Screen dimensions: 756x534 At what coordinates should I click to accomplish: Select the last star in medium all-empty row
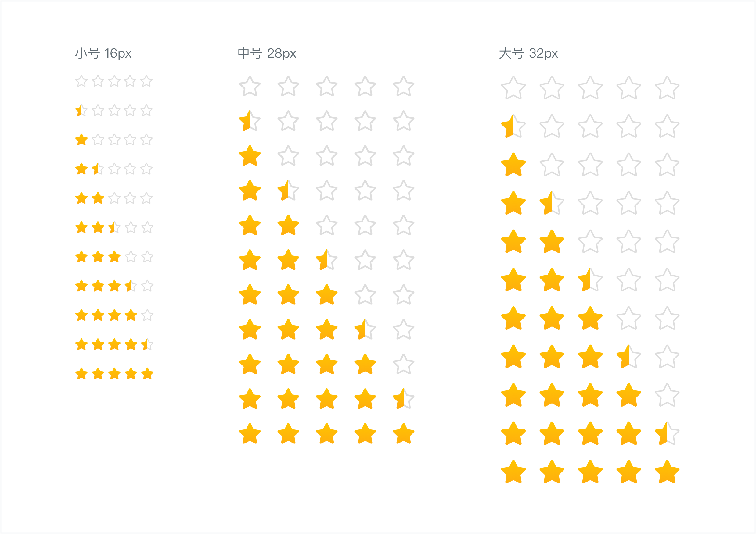pyautogui.click(x=404, y=86)
